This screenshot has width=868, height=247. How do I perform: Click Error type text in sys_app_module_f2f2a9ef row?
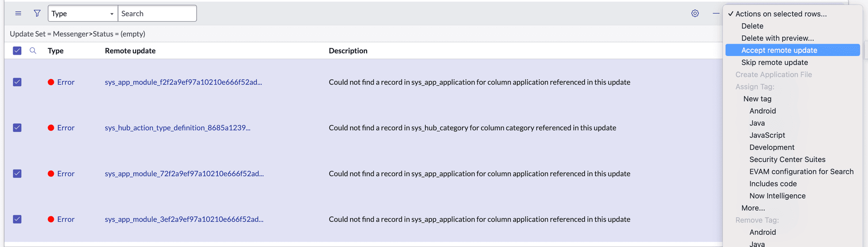pos(66,82)
